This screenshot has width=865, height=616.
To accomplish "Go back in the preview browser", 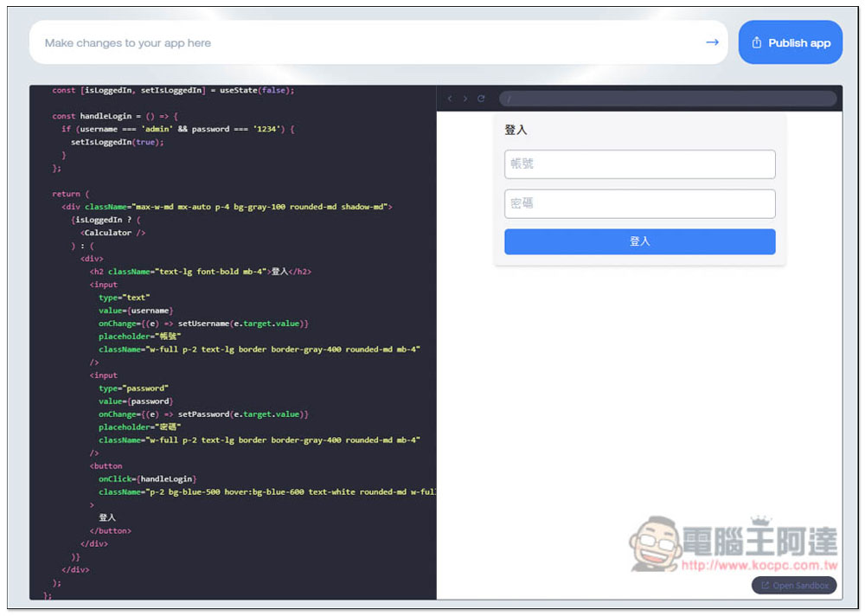I will click(450, 99).
